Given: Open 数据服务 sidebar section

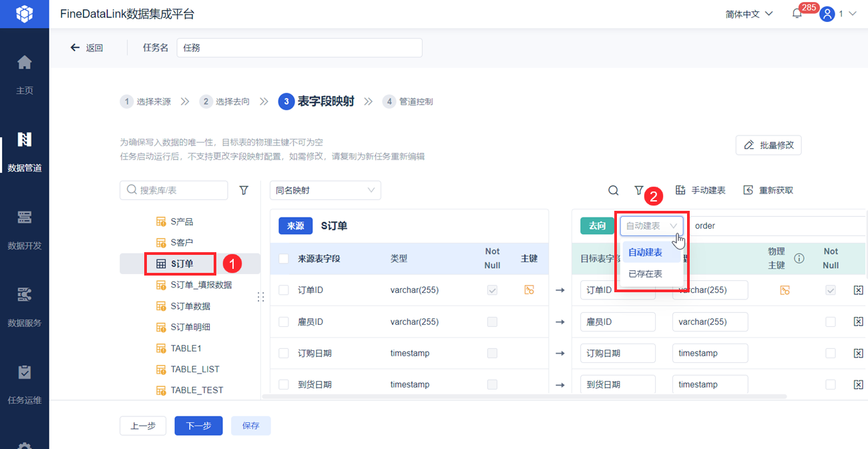Looking at the screenshot, I should point(24,307).
